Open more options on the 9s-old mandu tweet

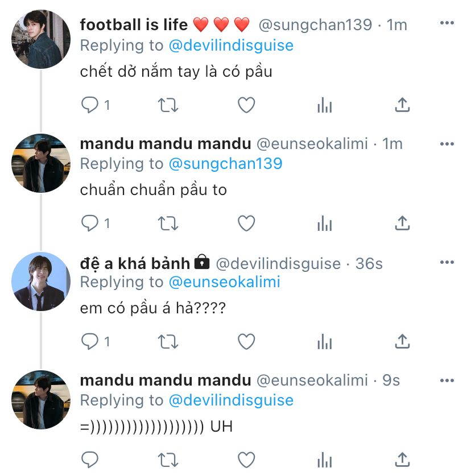(447, 380)
